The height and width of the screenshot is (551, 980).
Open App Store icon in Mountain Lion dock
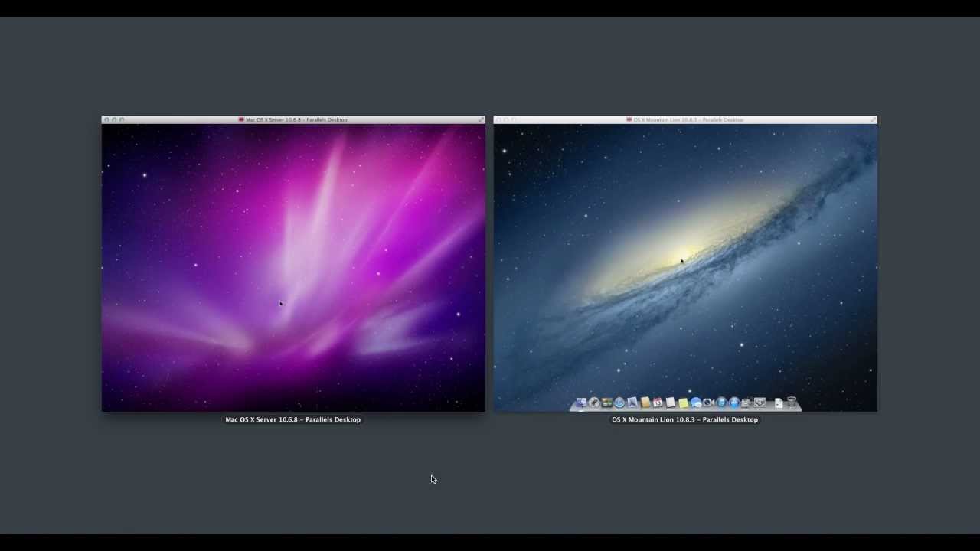(x=734, y=403)
